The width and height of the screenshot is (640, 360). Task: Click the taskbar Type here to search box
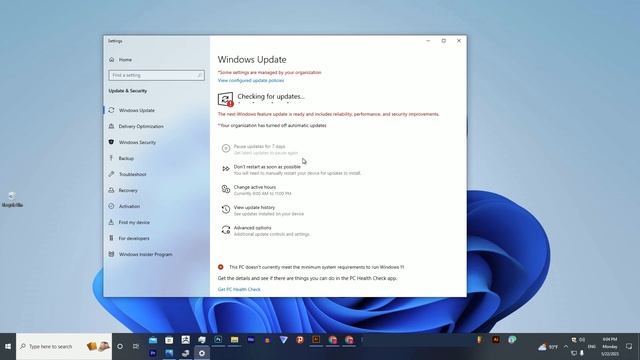click(x=64, y=347)
